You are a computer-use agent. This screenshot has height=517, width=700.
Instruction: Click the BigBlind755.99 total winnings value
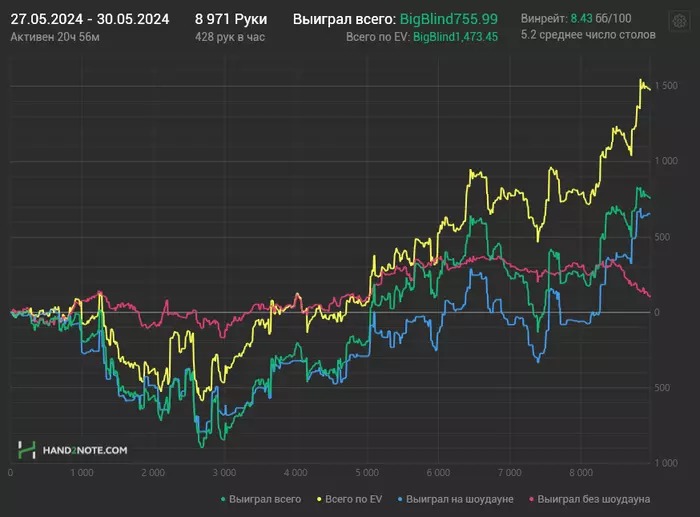(449, 19)
